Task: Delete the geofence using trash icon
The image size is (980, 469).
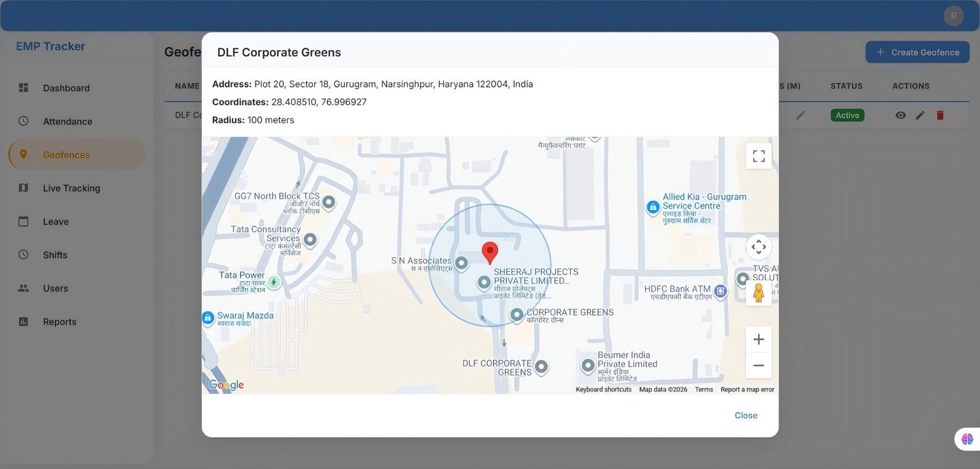Action: point(940,115)
